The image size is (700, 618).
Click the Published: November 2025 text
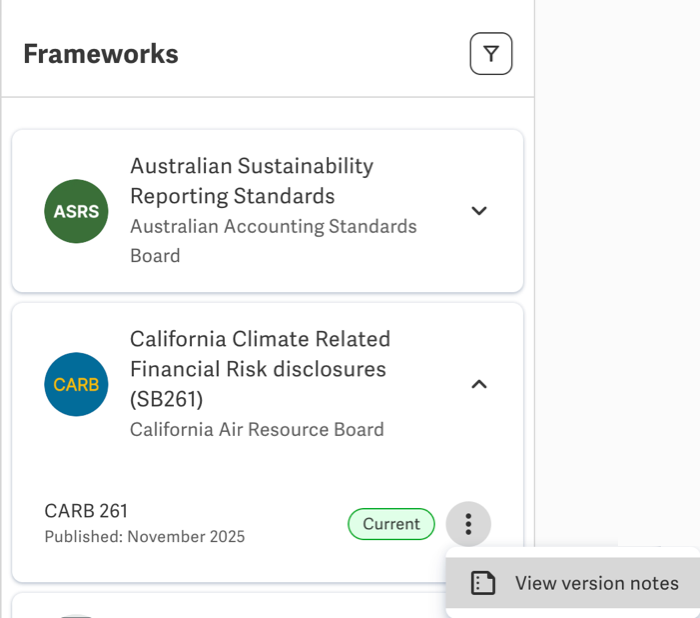[145, 536]
